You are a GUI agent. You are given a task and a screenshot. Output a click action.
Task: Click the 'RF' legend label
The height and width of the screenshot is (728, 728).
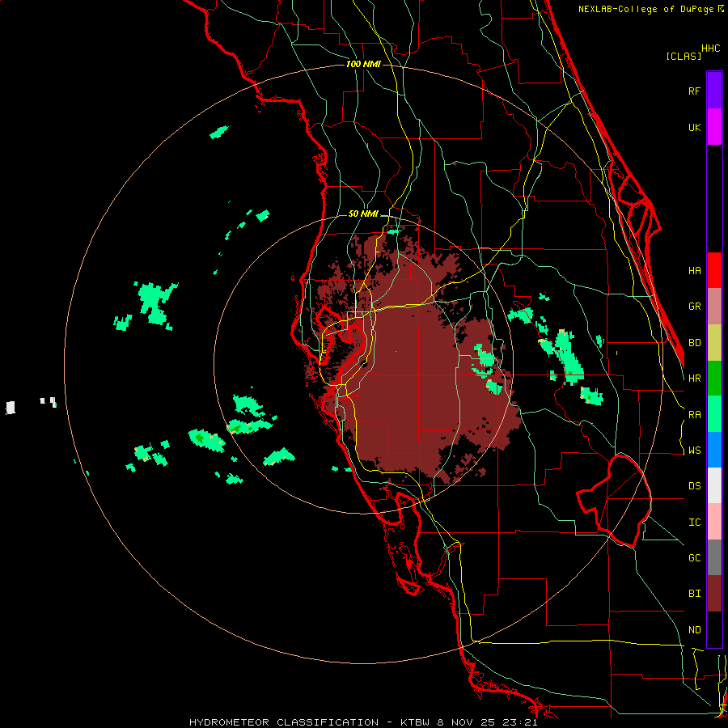[x=694, y=91]
